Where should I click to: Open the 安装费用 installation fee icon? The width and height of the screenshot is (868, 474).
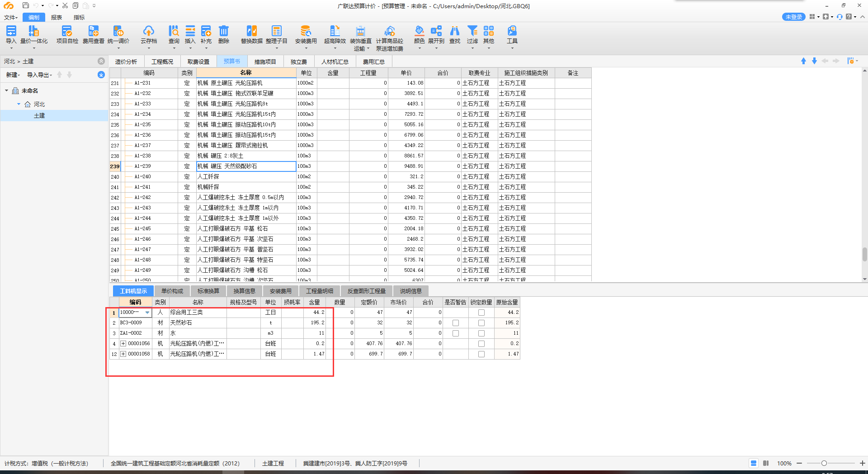coord(306,35)
